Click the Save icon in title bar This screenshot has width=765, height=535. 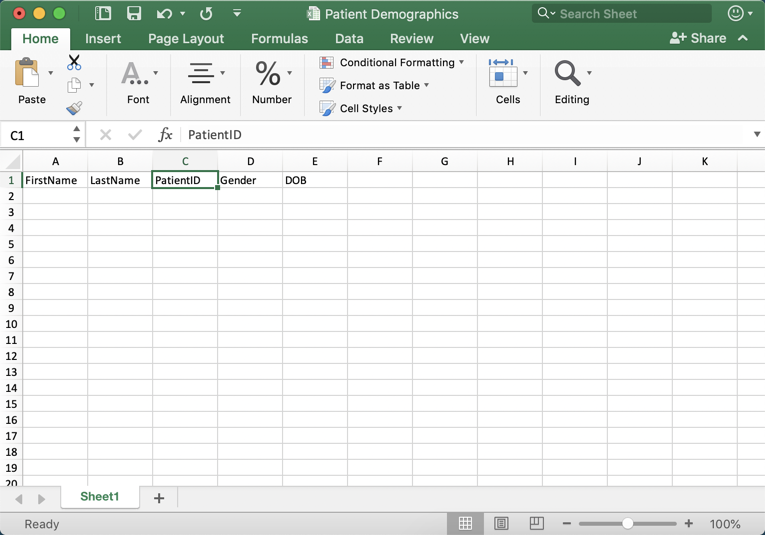[134, 14]
